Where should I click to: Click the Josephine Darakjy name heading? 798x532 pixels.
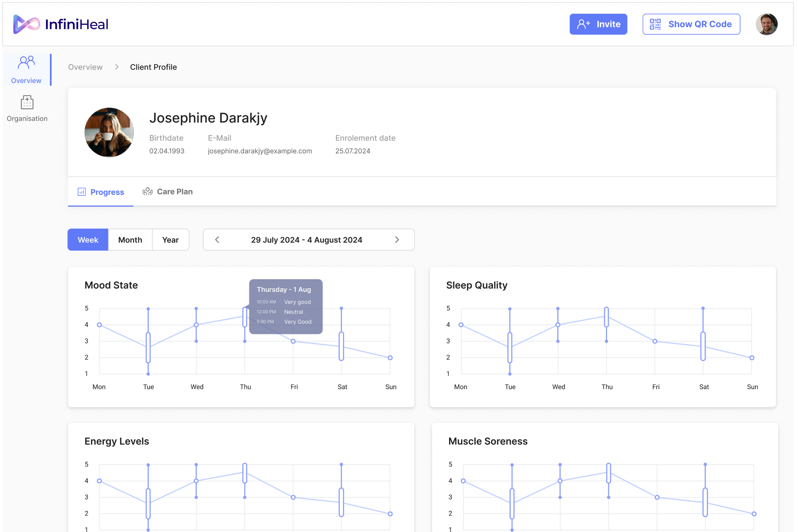tap(208, 118)
